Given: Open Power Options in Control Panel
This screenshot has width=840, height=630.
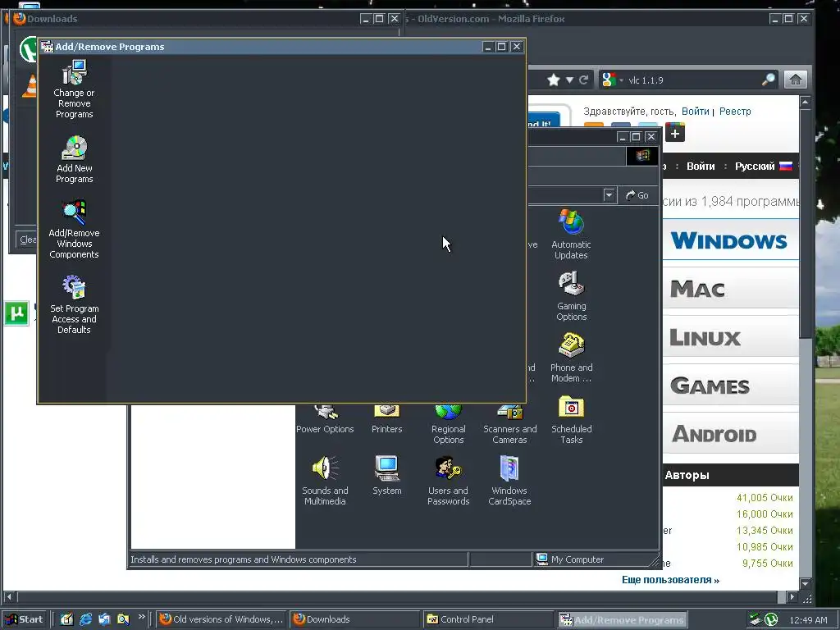Looking at the screenshot, I should point(325,420).
